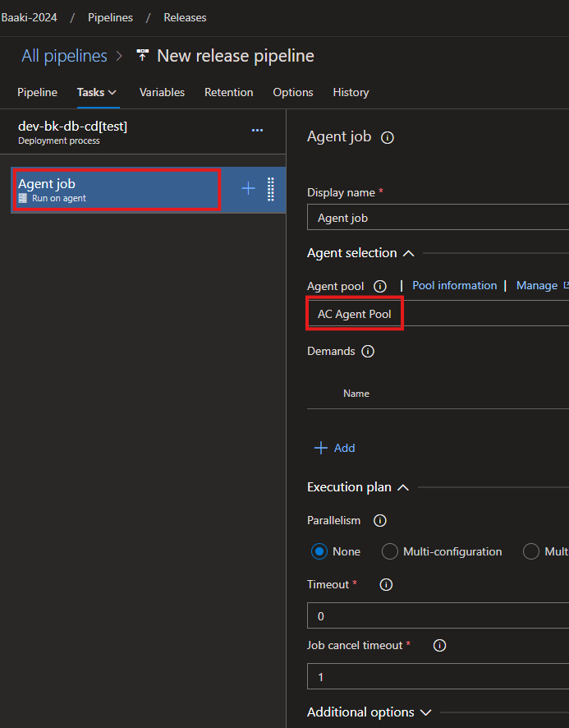Grab the Agent job drag handle dots
Screen dimensions: 569x728
tap(271, 190)
